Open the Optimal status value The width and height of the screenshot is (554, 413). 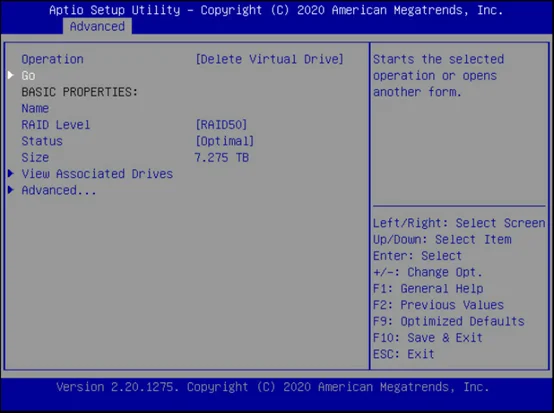pos(225,141)
